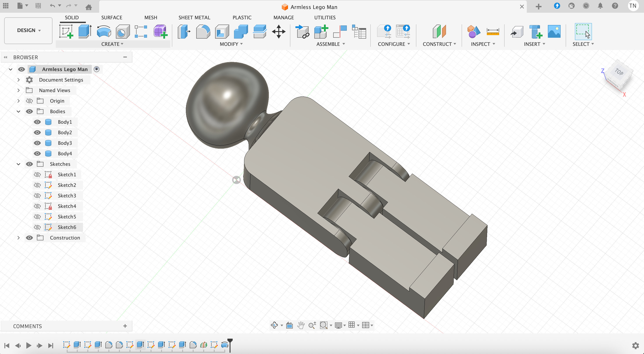Viewport: 644px width, 354px height.
Task: Add a comment with the plus button
Action: (125, 326)
